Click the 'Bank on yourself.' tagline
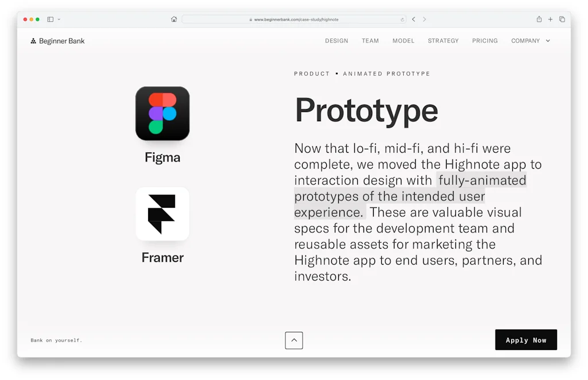 [x=56, y=340]
